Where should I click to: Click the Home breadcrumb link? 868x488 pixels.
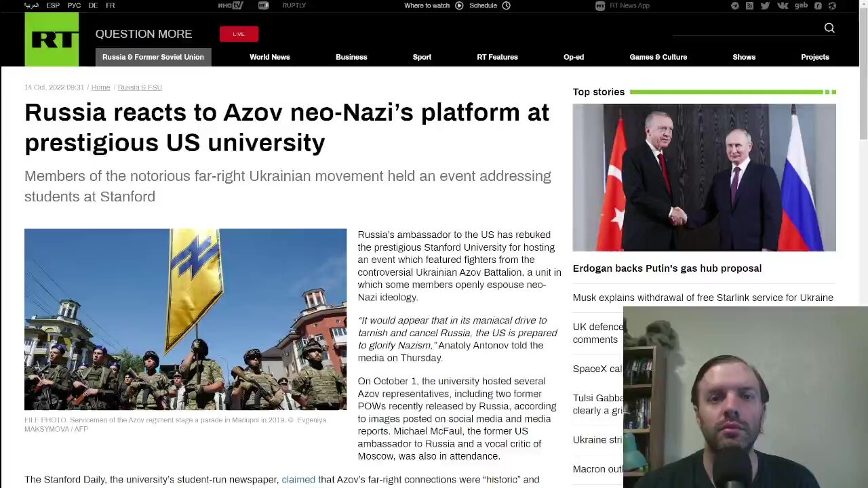tap(100, 87)
